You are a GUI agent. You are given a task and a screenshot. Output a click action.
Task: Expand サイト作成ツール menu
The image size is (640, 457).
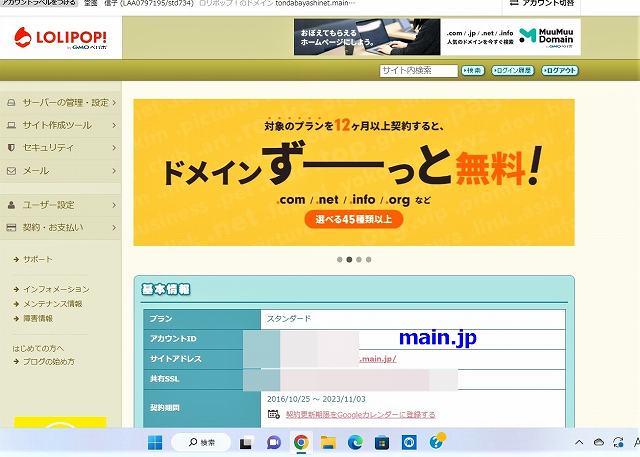tap(60, 125)
